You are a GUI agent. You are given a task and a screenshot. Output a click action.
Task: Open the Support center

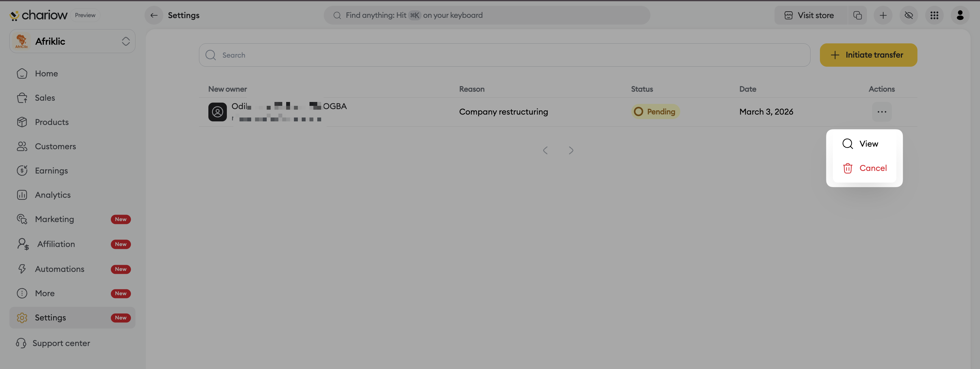pyautogui.click(x=61, y=343)
